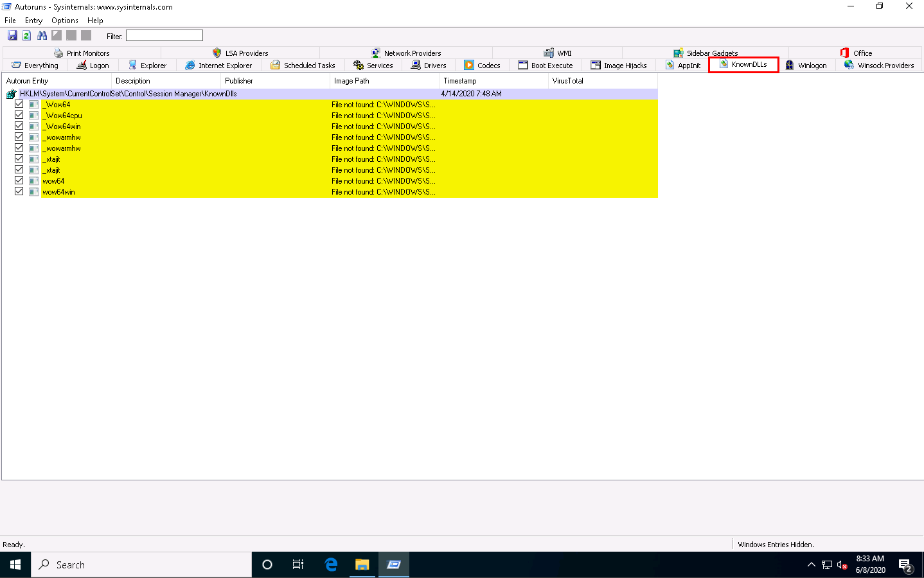Open File Explorer from the taskbar
924x578 pixels.
point(362,565)
